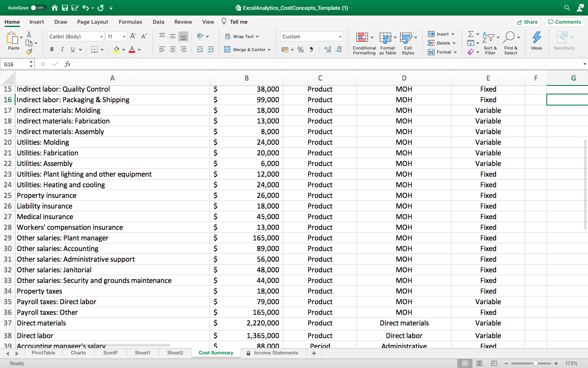Image resolution: width=588 pixels, height=368 pixels.
Task: Click the zoom in plus button
Action: point(556,363)
